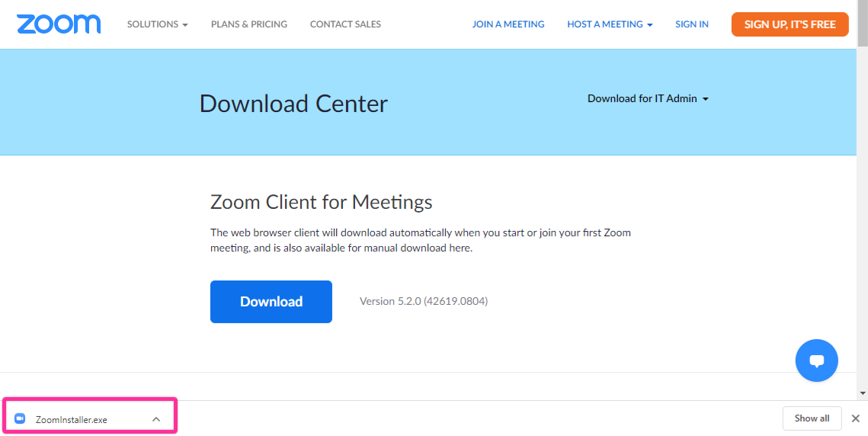The width and height of the screenshot is (868, 436).
Task: Open the blue chat bubble widget
Action: (x=816, y=361)
